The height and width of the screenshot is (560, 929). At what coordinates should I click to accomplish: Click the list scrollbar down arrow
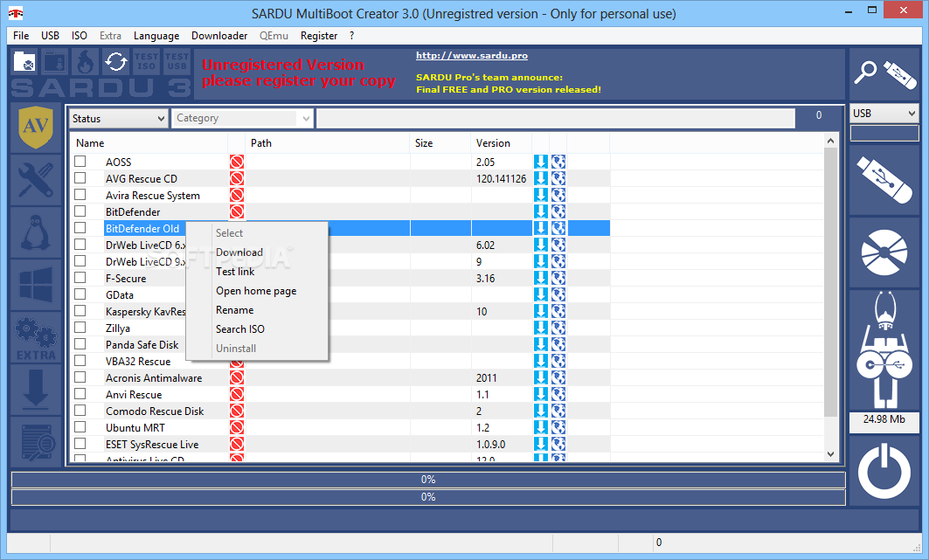[x=830, y=454]
